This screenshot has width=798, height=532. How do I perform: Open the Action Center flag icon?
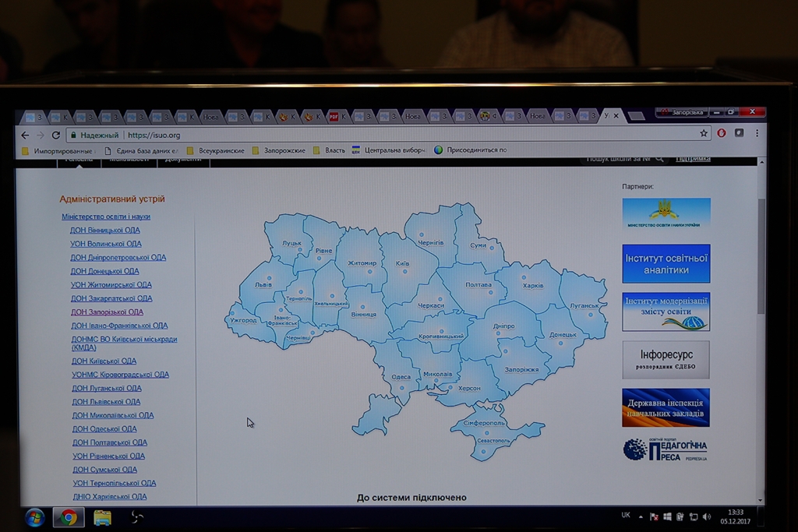pyautogui.click(x=654, y=516)
